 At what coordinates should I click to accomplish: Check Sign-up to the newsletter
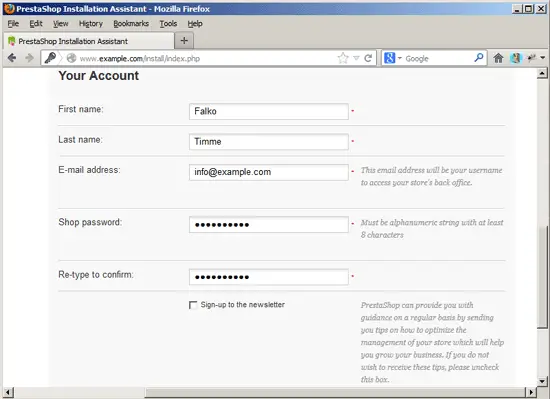point(193,305)
